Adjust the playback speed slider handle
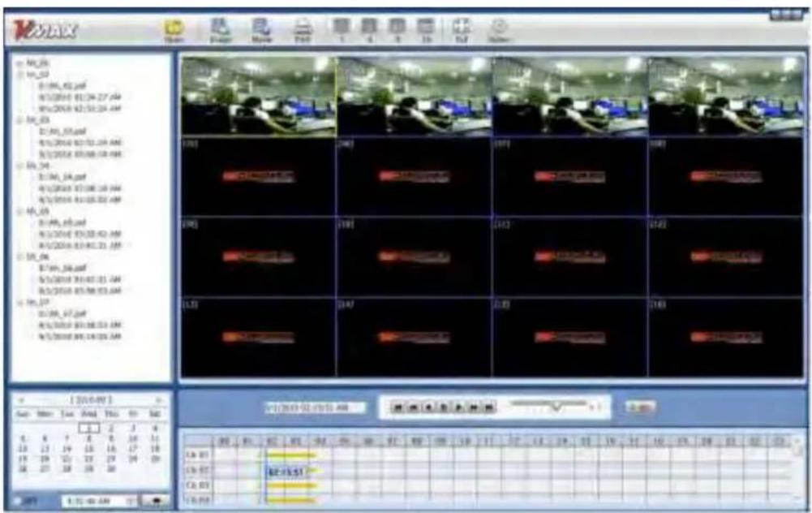This screenshot has width=812, height=513. point(556,407)
